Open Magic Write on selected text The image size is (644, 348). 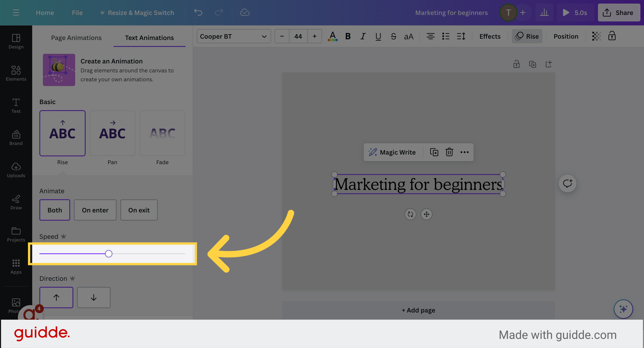pyautogui.click(x=392, y=152)
